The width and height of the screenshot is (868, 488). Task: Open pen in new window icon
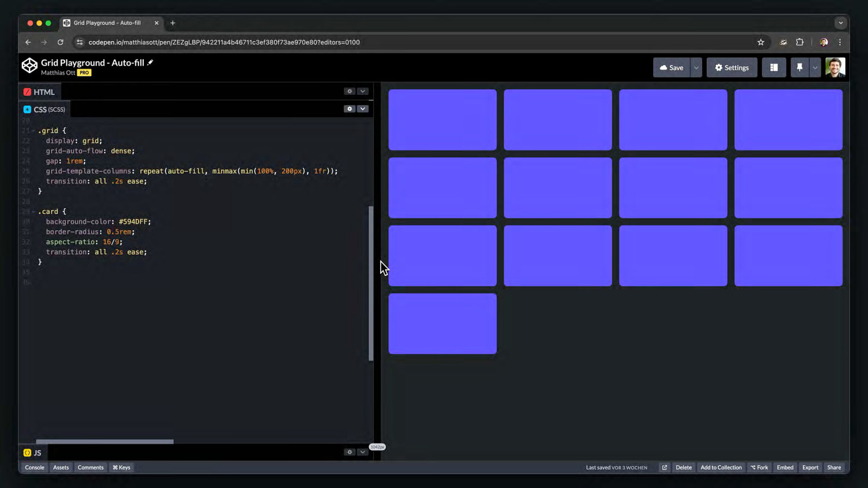tap(664, 467)
